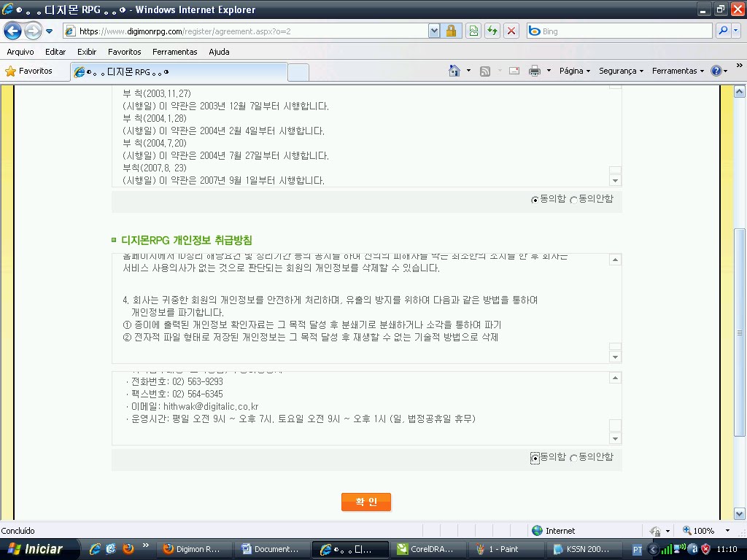This screenshot has width=747, height=560.
Task: Click scroll up arrow of contact info box
Action: 615,378
